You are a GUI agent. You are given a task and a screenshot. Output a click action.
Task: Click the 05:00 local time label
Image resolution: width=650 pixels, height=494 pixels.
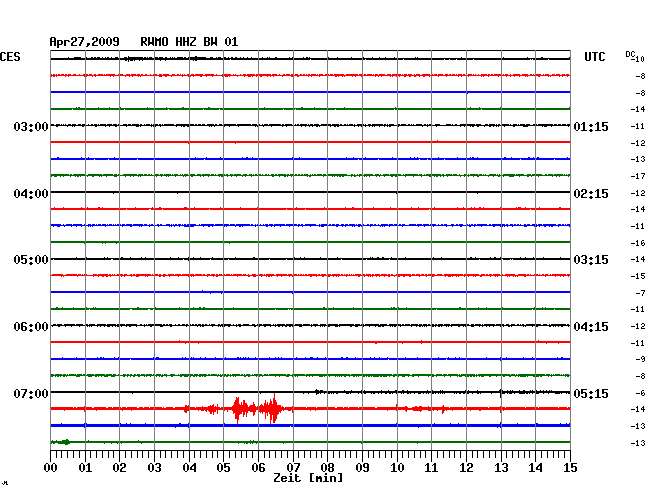pos(31,260)
